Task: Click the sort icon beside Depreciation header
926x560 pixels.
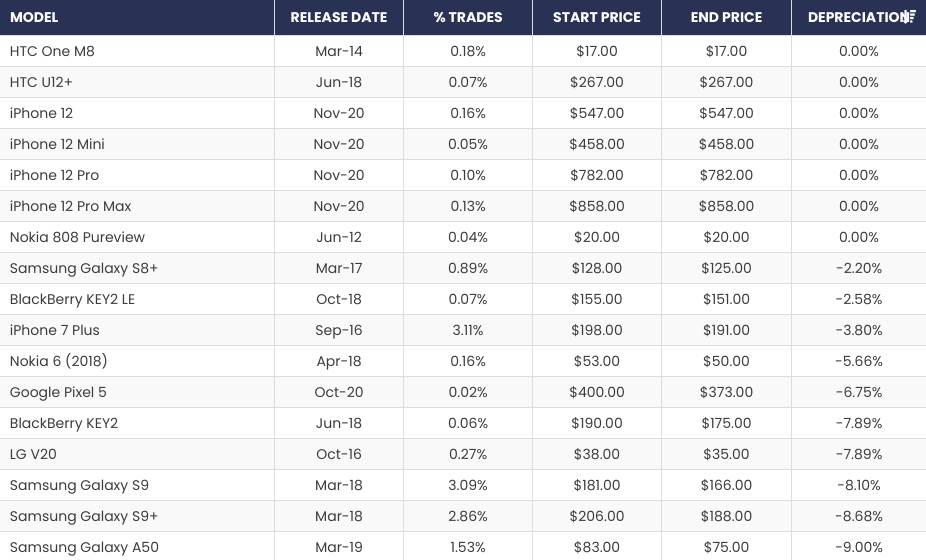Action: pyautogui.click(x=909, y=17)
